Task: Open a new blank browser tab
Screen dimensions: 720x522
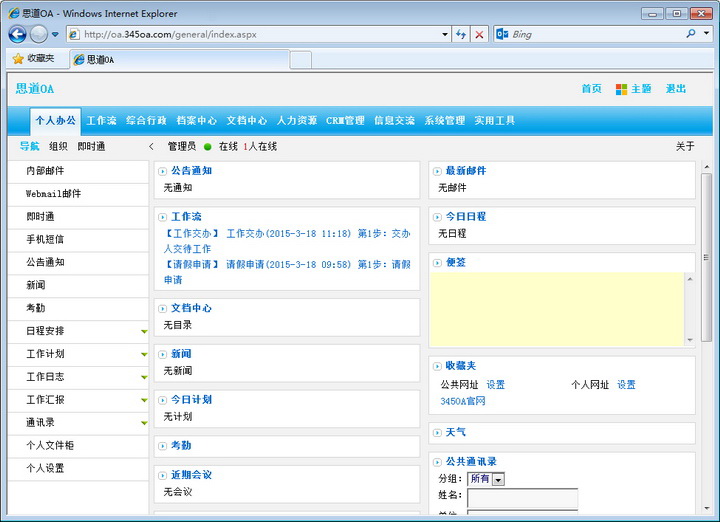Action: pyautogui.click(x=301, y=60)
